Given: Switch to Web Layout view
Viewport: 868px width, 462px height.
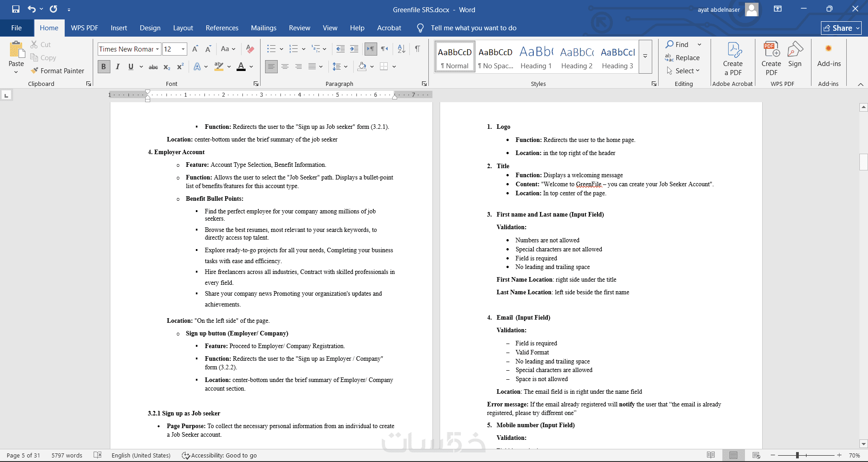Looking at the screenshot, I should click(x=756, y=455).
